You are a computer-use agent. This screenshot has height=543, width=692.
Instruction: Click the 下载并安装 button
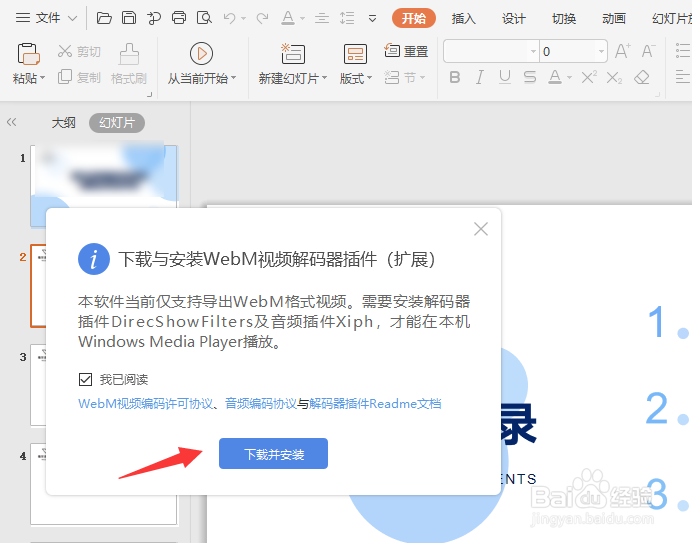pos(273,453)
